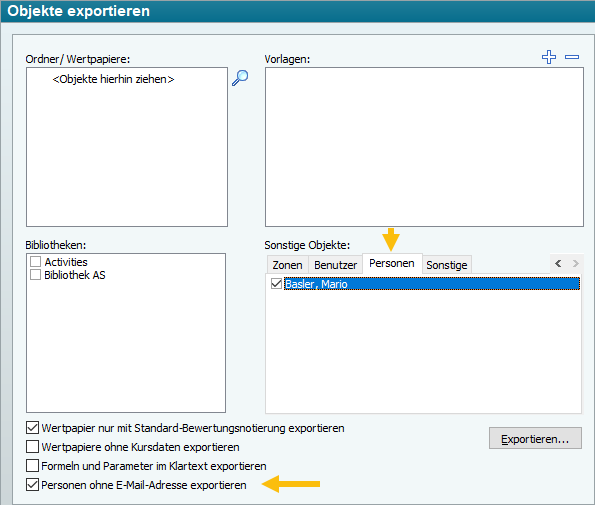The image size is (595, 505).
Task: Uncheck the Basler, Mario person checkbox
Action: point(276,283)
